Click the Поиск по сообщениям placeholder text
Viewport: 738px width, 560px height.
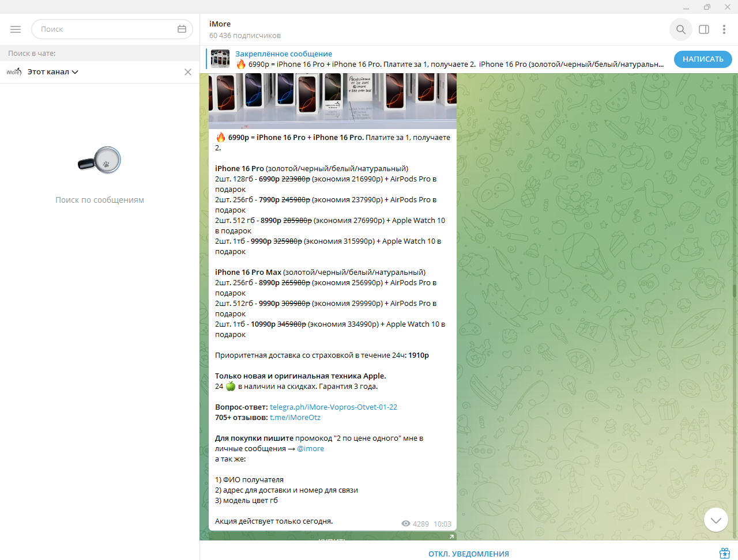(100, 200)
